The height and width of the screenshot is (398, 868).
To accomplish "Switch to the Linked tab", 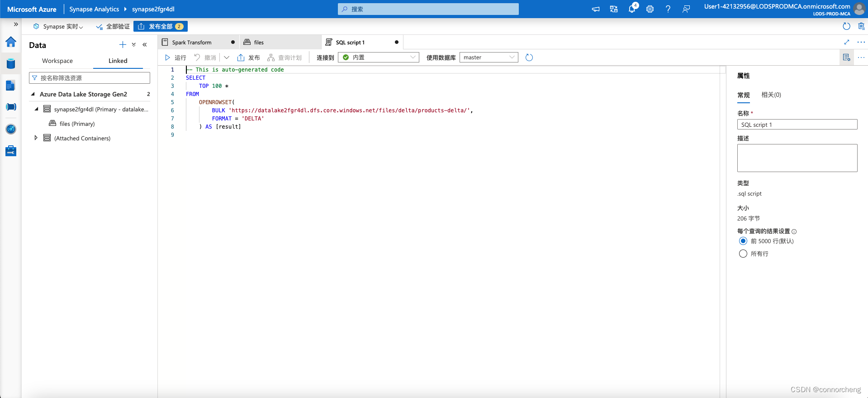I will 118,61.
